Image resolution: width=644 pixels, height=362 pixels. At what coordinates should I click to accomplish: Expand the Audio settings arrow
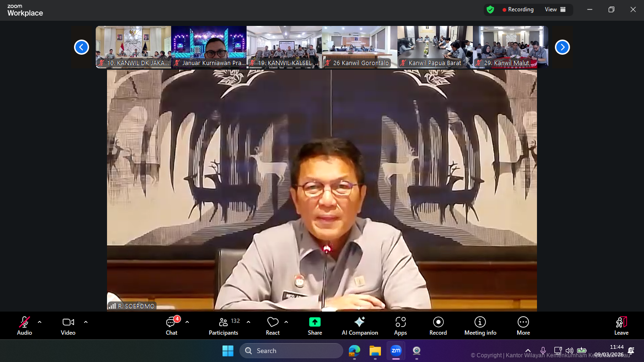tap(40, 322)
